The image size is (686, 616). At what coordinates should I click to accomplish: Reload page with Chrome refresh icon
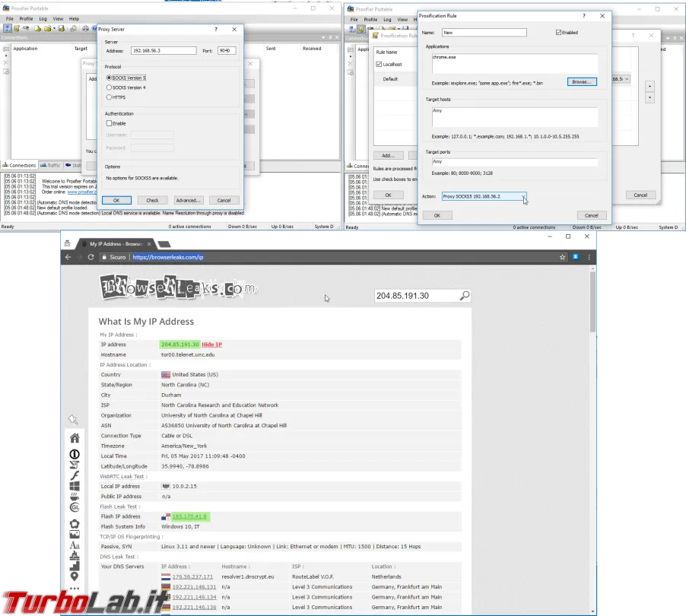click(x=91, y=257)
